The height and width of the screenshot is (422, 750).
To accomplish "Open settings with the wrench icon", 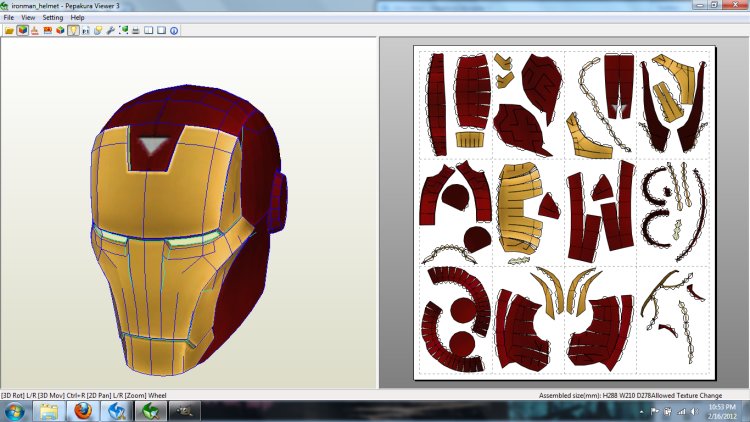I will [110, 30].
